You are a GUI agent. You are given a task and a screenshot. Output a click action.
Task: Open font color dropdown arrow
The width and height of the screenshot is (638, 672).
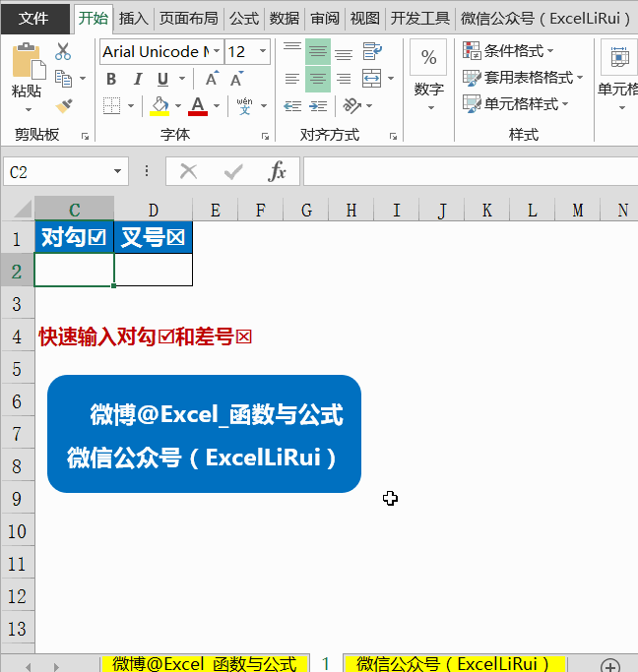click(217, 105)
